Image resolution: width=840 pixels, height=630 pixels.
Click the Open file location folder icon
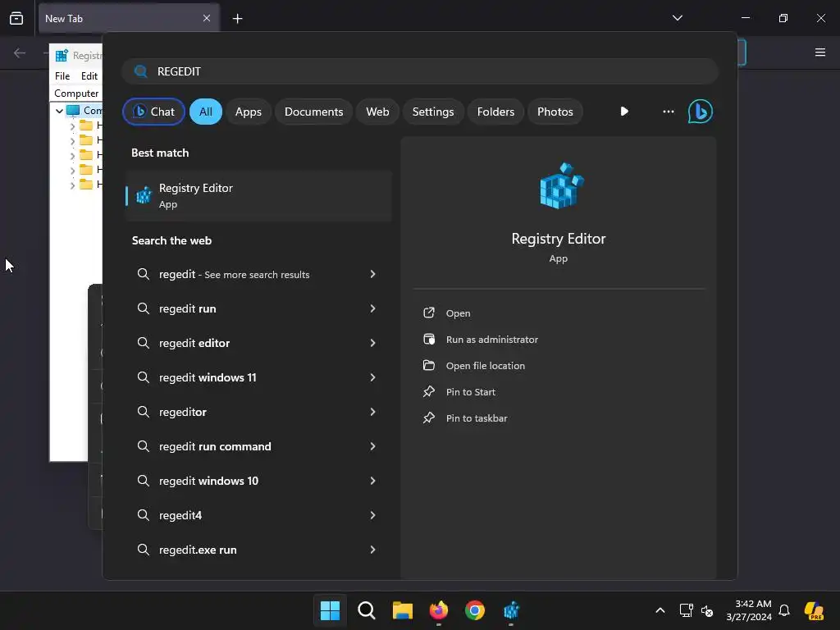(x=428, y=365)
